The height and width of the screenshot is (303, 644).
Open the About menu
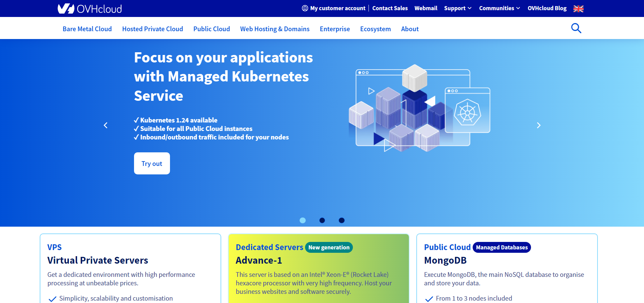[x=410, y=29]
